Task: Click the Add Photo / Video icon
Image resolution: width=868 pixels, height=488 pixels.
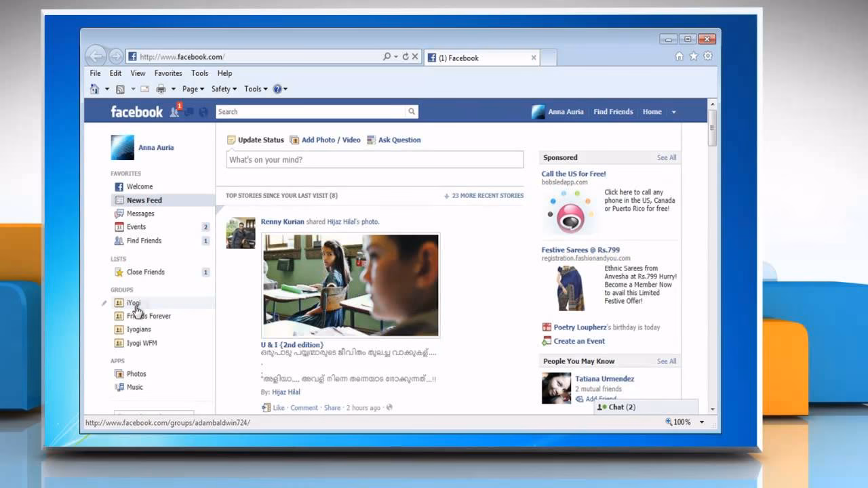Action: pos(294,140)
